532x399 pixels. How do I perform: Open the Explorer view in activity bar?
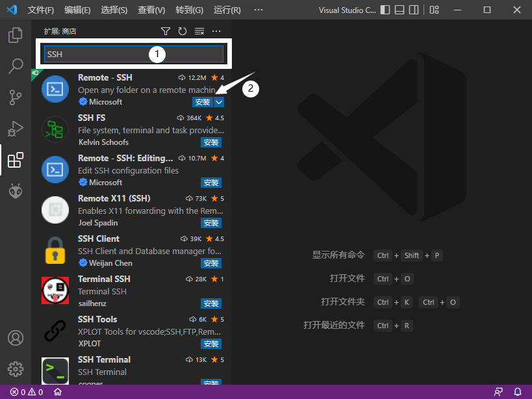pyautogui.click(x=16, y=35)
